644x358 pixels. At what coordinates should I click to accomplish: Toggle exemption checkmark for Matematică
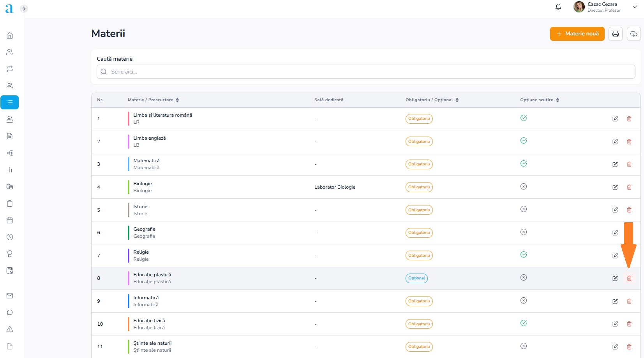point(523,163)
